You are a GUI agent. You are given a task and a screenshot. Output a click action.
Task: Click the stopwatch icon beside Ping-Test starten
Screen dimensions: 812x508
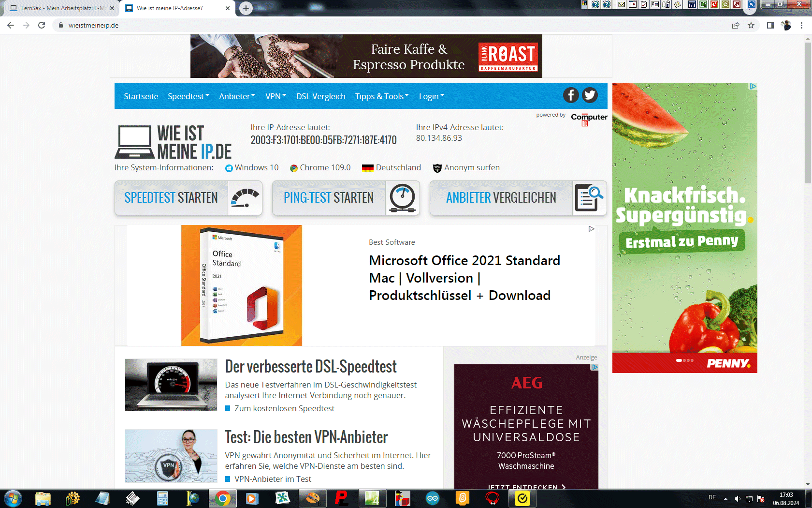coord(402,198)
